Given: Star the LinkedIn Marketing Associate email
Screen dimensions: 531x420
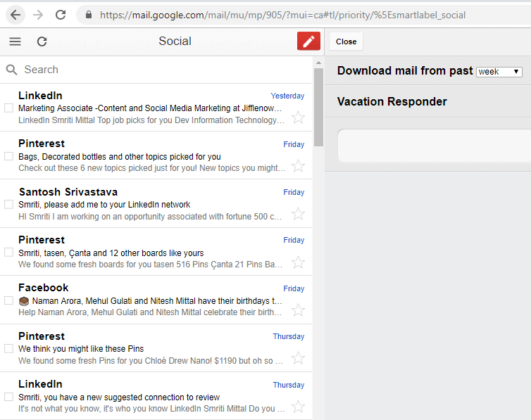Looking at the screenshot, I should pos(298,117).
